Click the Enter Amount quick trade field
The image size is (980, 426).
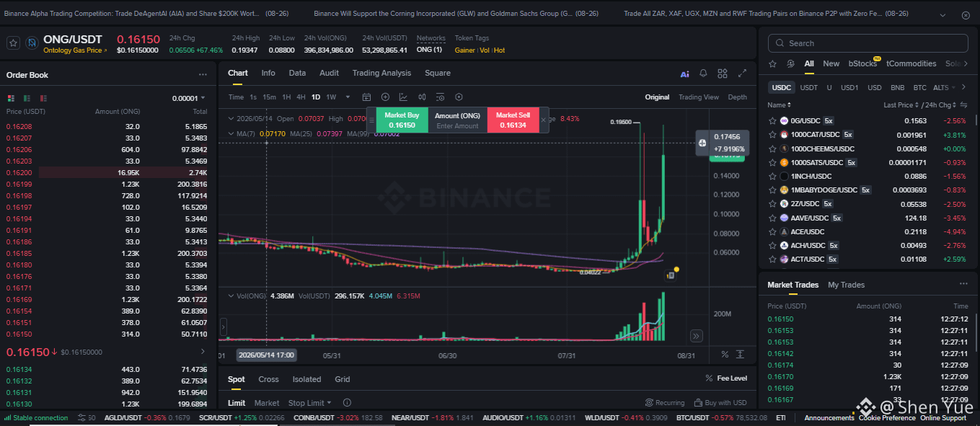point(457,125)
